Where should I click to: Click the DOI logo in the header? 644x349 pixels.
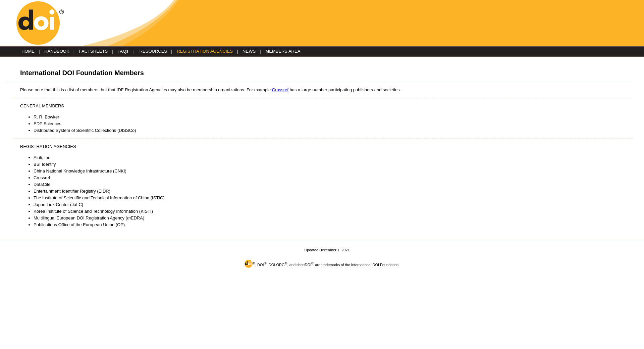(x=40, y=23)
